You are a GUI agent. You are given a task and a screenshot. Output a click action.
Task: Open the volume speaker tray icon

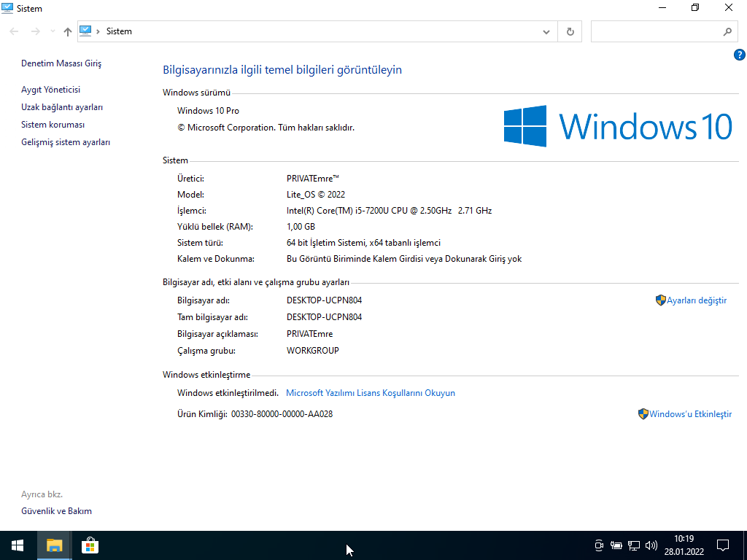(651, 545)
